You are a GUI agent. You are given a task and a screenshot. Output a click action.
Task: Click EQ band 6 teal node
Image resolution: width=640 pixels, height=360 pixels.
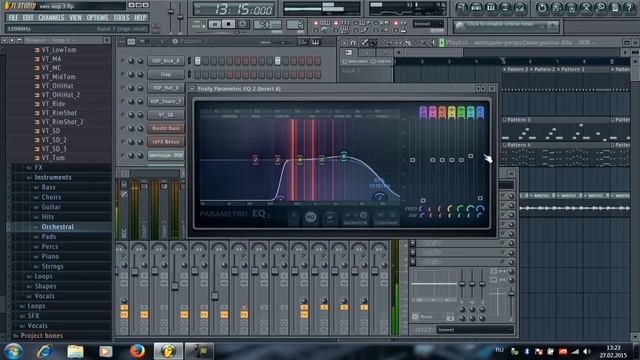pyautogui.click(x=344, y=156)
